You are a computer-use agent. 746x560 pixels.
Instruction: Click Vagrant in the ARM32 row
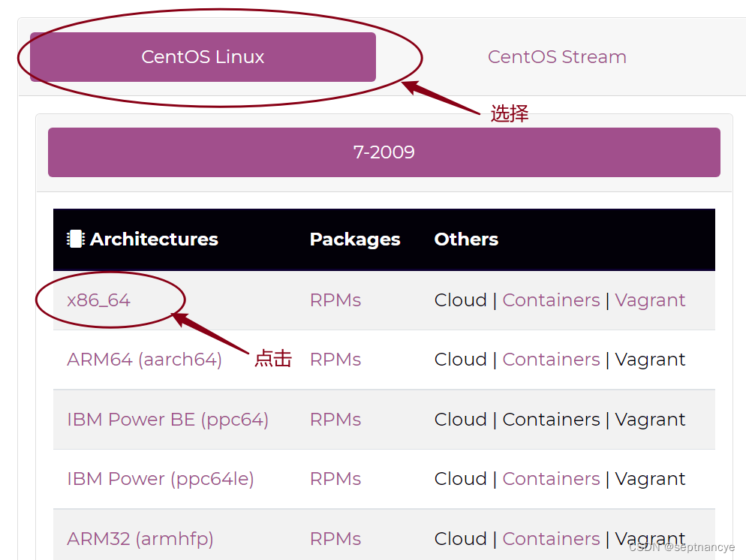click(x=650, y=538)
